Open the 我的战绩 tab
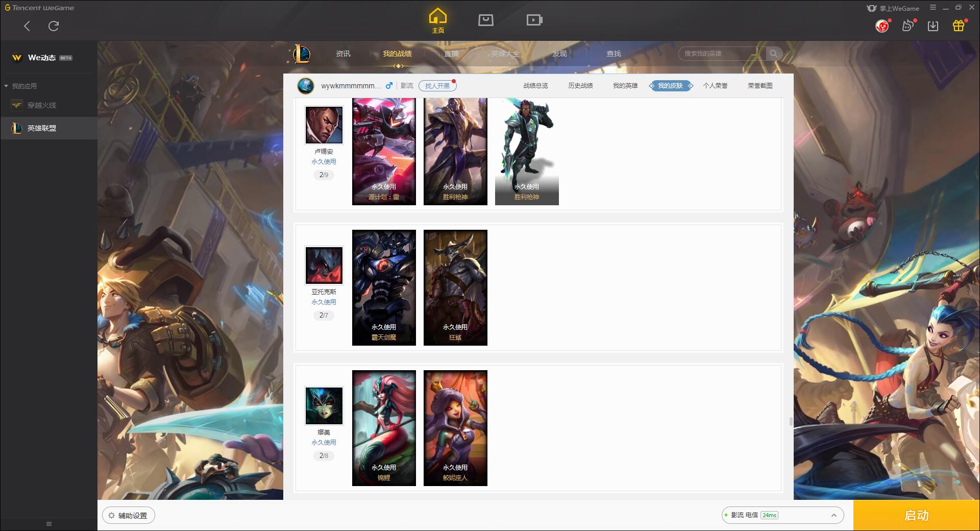980x531 pixels. click(x=397, y=54)
